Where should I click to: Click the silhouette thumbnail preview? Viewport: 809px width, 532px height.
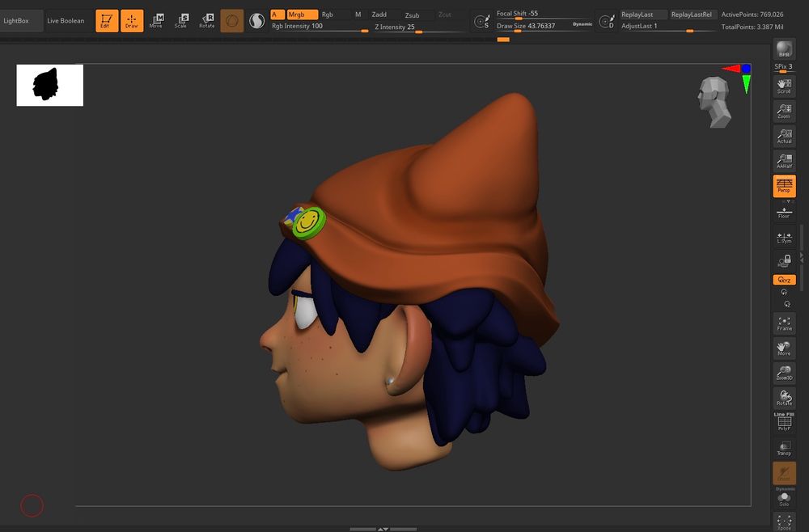[x=50, y=85]
